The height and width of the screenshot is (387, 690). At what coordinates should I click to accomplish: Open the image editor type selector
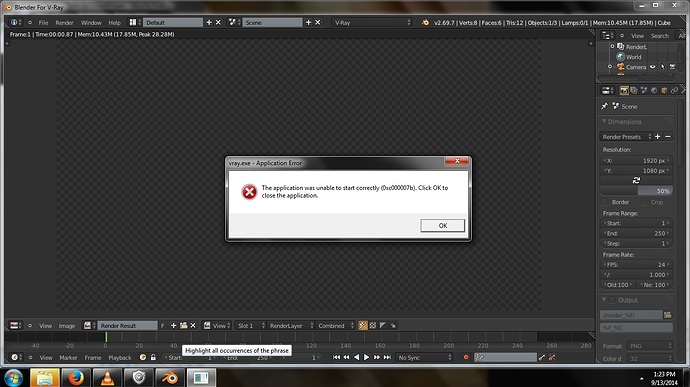click(16, 325)
